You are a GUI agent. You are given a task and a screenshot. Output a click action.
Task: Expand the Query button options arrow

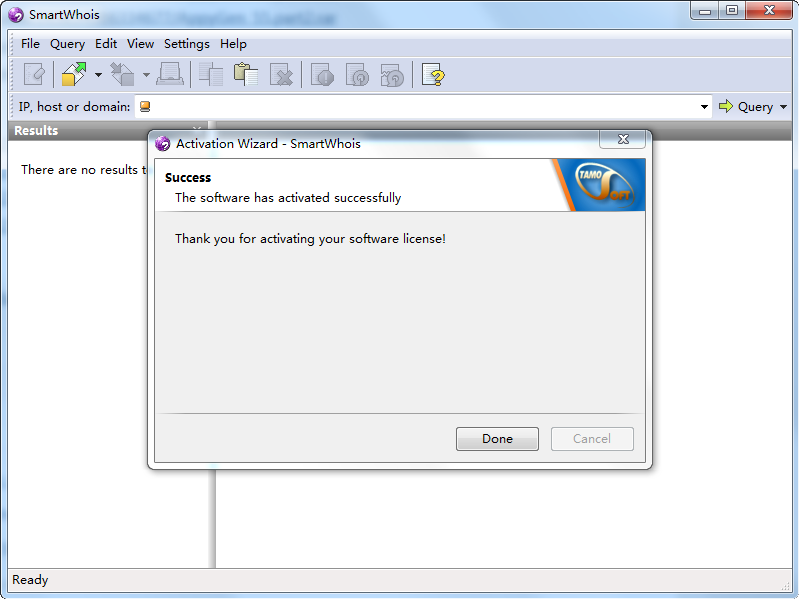(783, 107)
